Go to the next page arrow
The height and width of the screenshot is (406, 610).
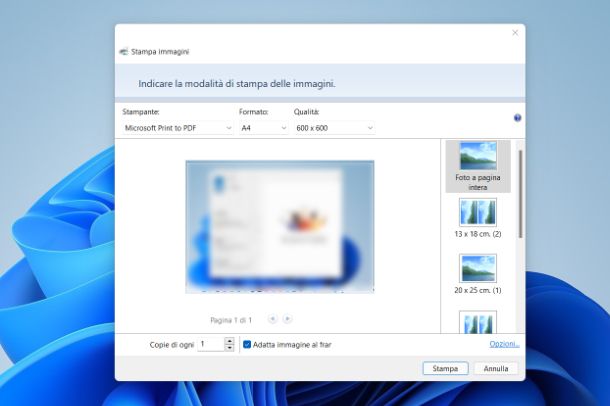pyautogui.click(x=287, y=319)
